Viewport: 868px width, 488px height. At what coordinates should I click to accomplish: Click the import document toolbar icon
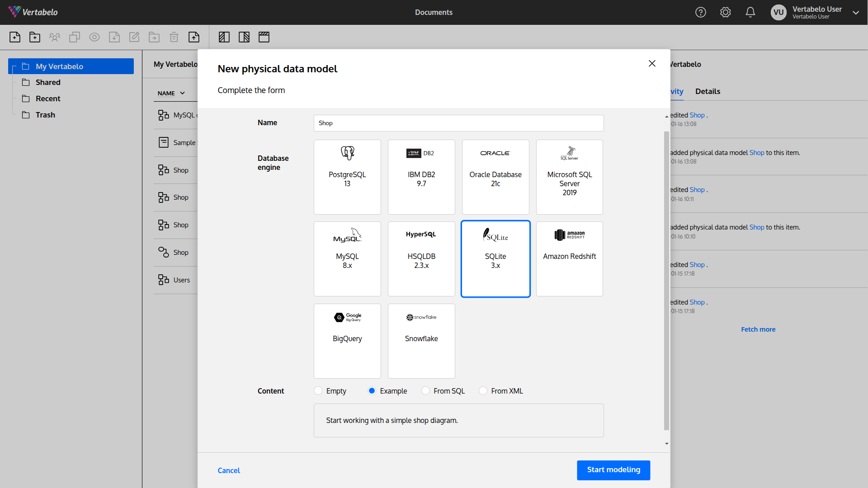coord(194,37)
